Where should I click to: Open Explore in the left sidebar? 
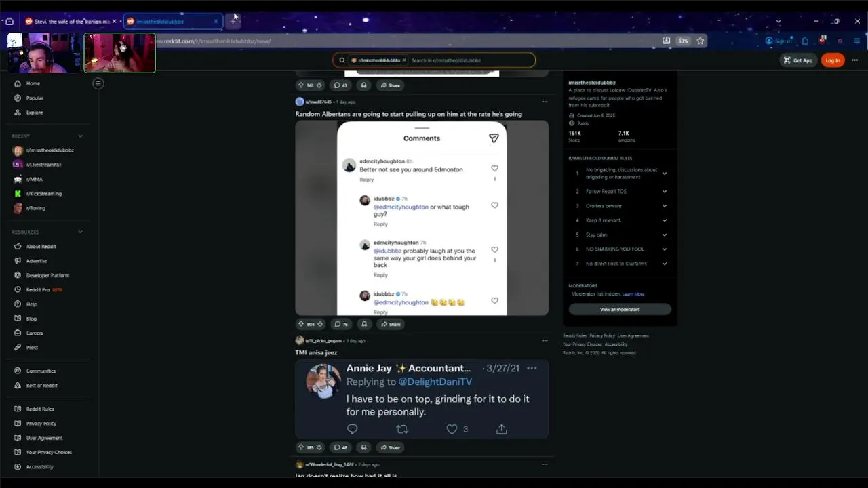pos(35,113)
